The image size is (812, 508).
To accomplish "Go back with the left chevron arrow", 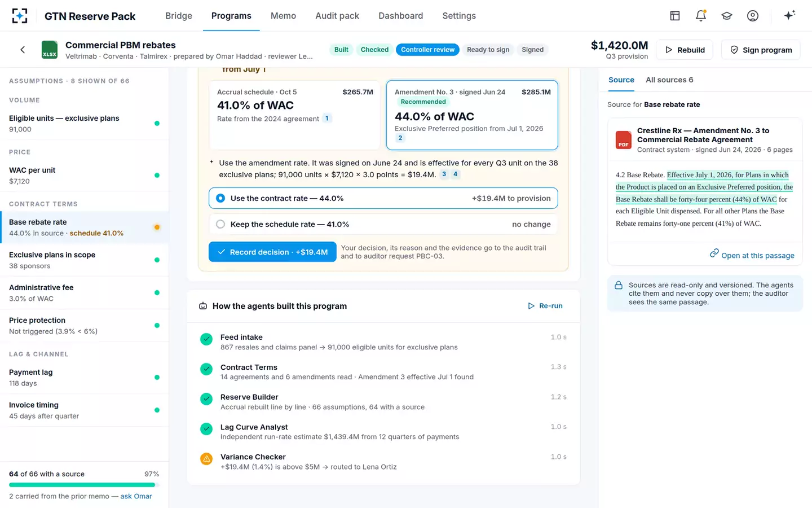I will tap(23, 50).
